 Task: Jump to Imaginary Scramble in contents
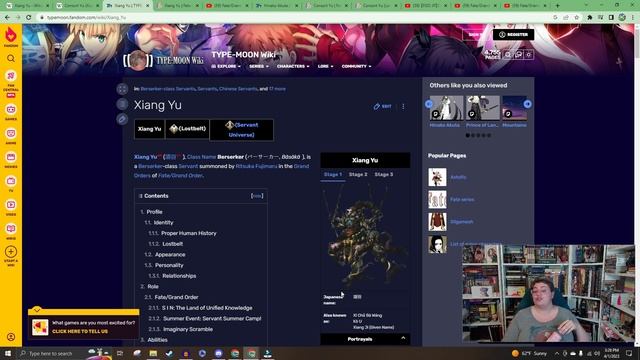[x=188, y=329]
